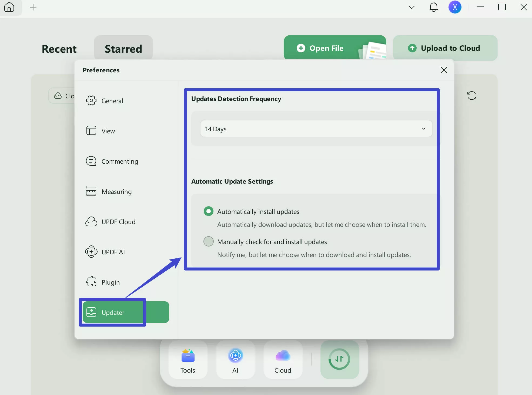
Task: Select Automatically install updates option
Action: [208, 211]
